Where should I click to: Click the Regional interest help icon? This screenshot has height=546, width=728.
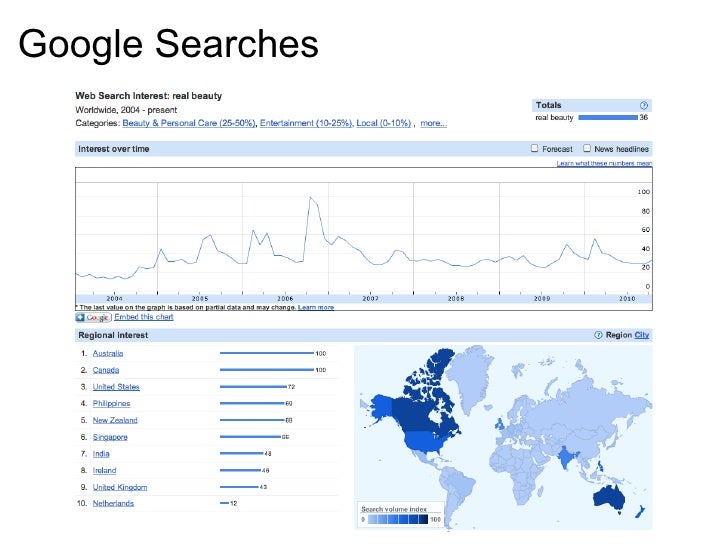(598, 335)
